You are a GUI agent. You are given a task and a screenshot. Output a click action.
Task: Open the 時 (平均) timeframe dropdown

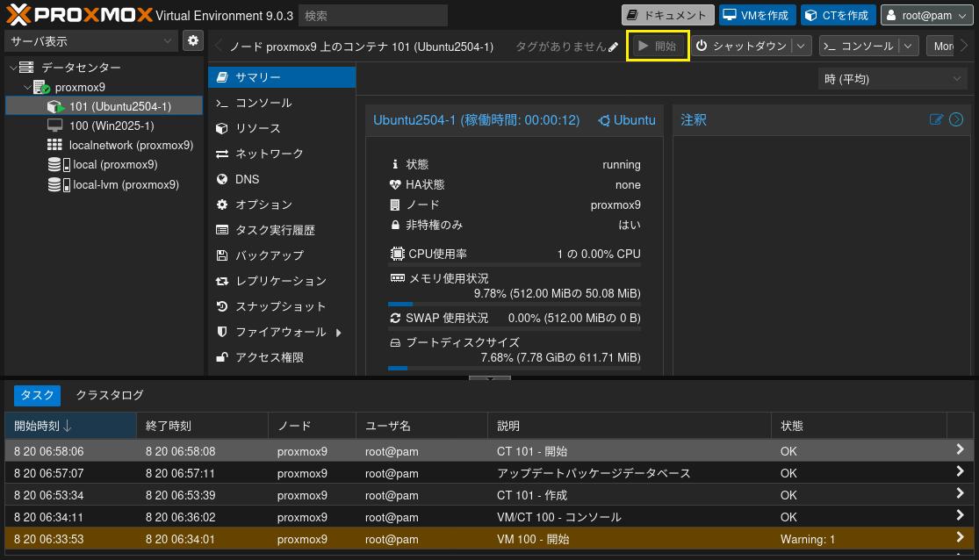point(893,79)
